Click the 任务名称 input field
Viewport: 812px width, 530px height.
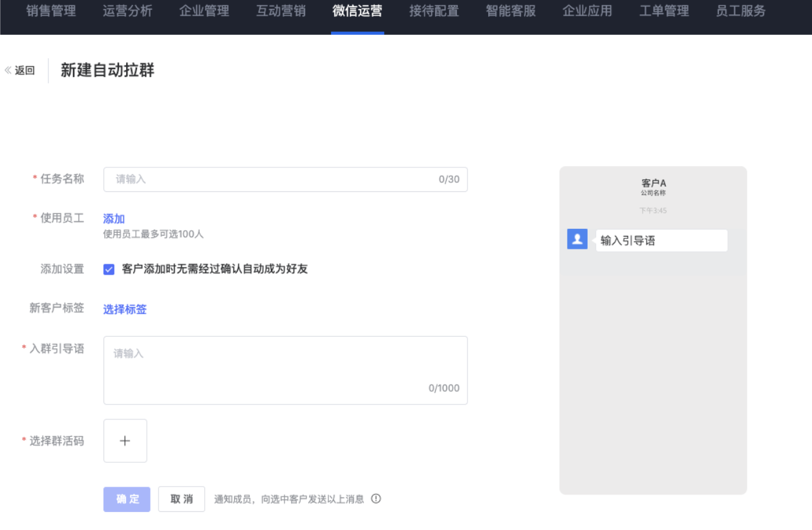click(x=272, y=180)
